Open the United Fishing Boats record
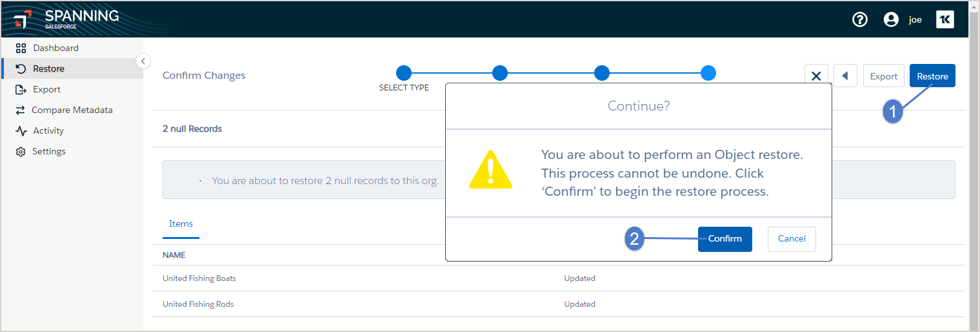The height and width of the screenshot is (332, 980). click(x=199, y=278)
